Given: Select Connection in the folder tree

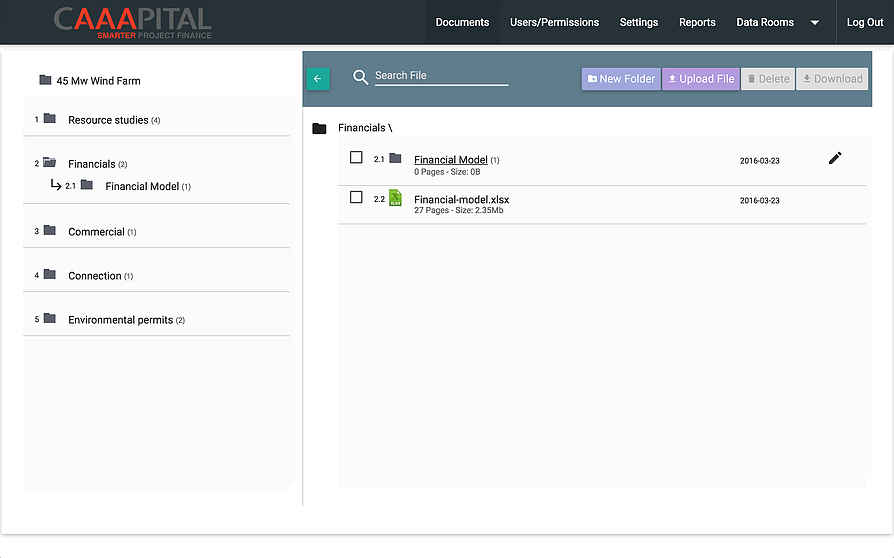Looking at the screenshot, I should tap(95, 276).
